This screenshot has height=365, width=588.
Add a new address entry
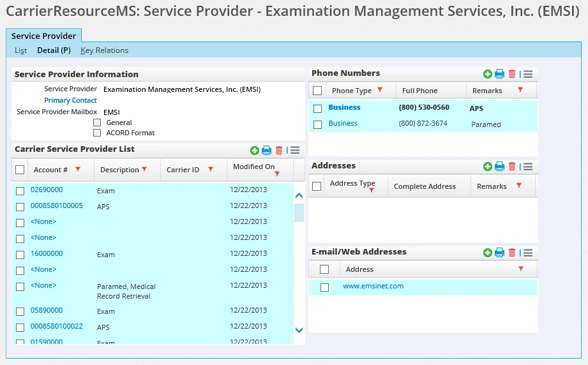click(488, 167)
